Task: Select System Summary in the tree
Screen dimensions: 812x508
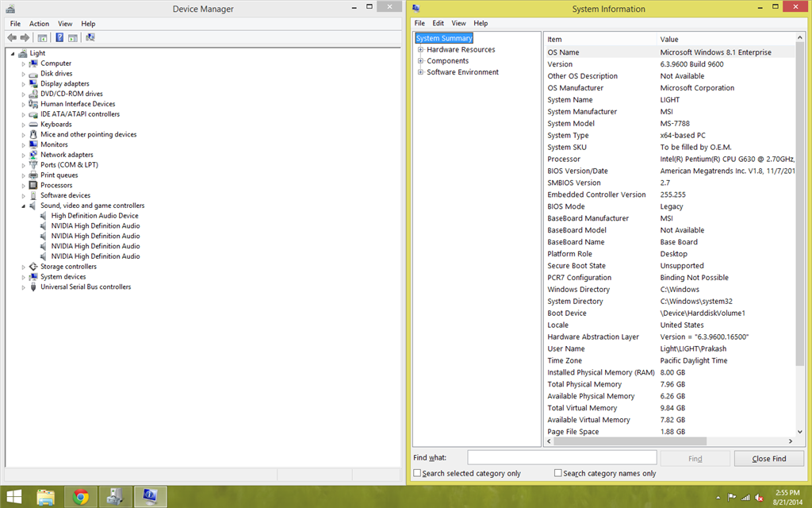Action: 444,38
